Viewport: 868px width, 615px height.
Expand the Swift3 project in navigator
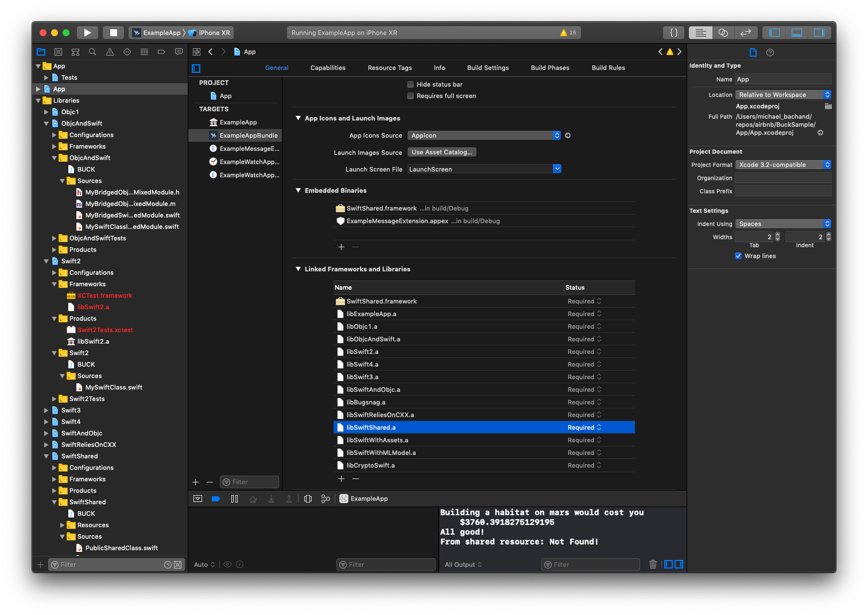[46, 410]
